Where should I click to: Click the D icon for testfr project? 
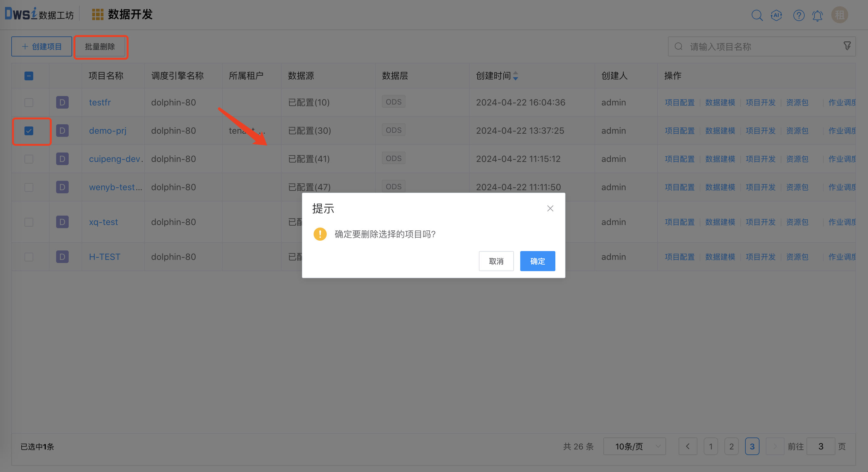click(62, 102)
